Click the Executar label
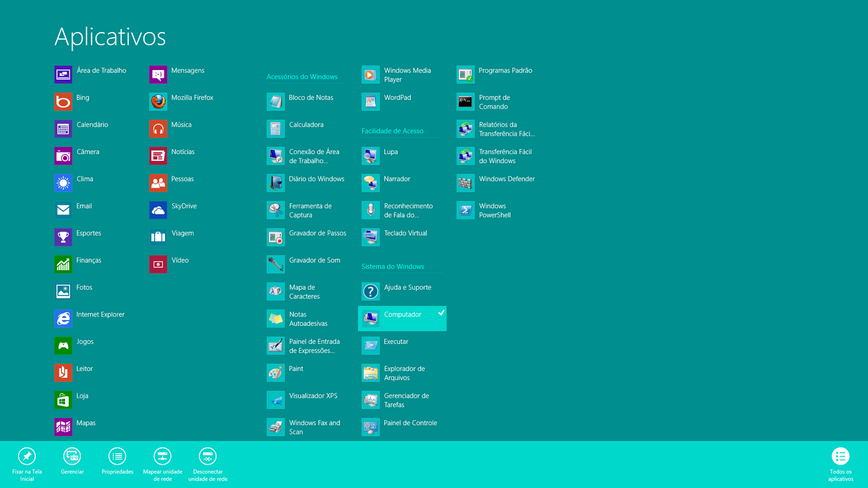 [396, 342]
